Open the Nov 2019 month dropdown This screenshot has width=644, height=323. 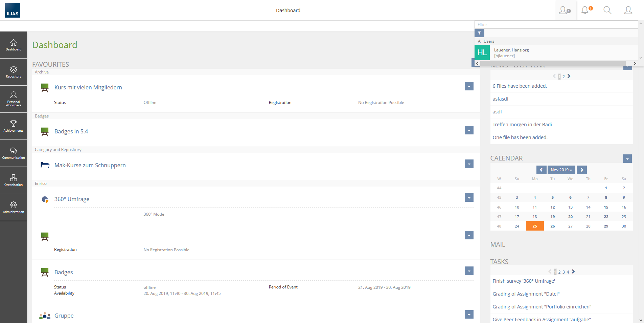coord(561,170)
